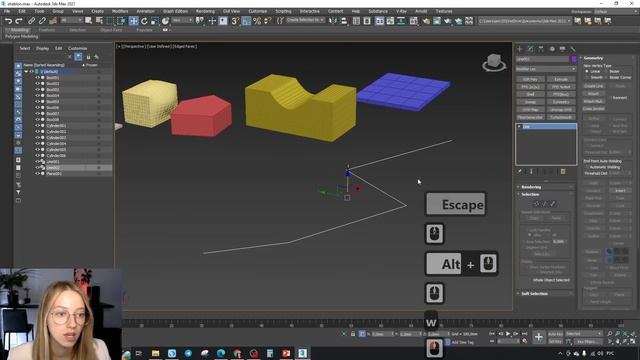Click the Align tool icon
Screen dimensions: 640x360
[344, 20]
